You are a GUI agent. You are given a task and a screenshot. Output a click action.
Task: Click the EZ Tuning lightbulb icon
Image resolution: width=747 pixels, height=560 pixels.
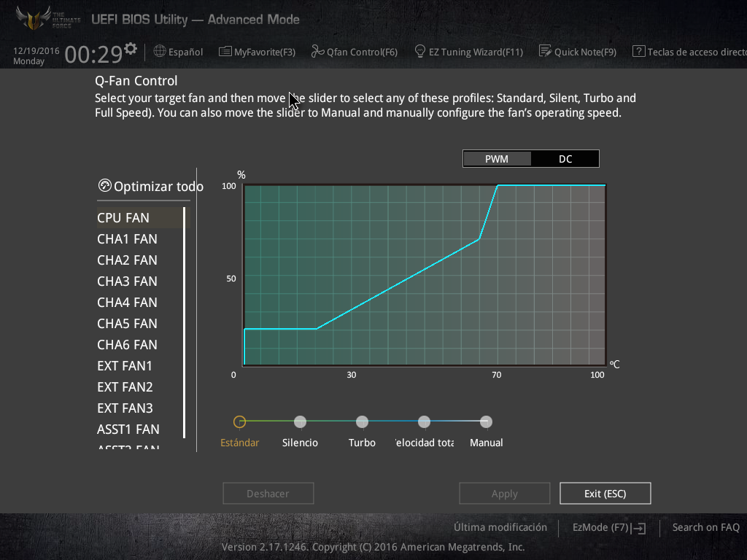(419, 51)
